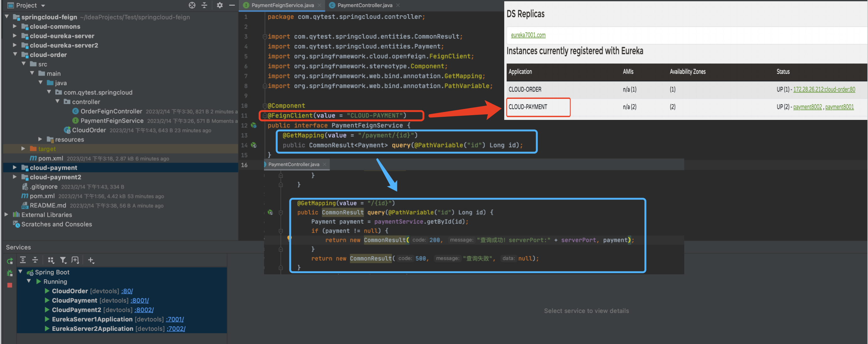Stop services with the red square
The width and height of the screenshot is (868, 344).
10,285
